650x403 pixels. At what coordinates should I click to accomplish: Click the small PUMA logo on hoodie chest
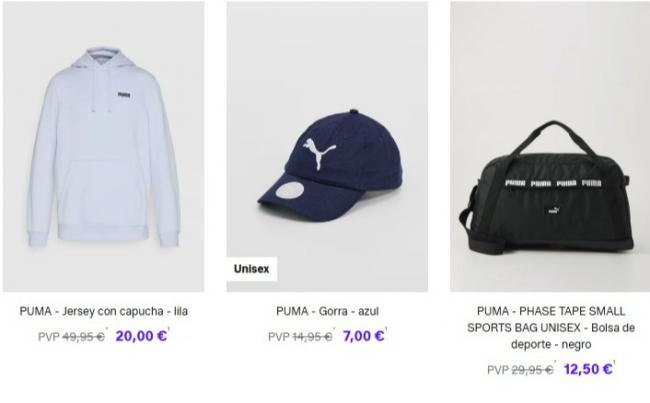click(x=124, y=95)
